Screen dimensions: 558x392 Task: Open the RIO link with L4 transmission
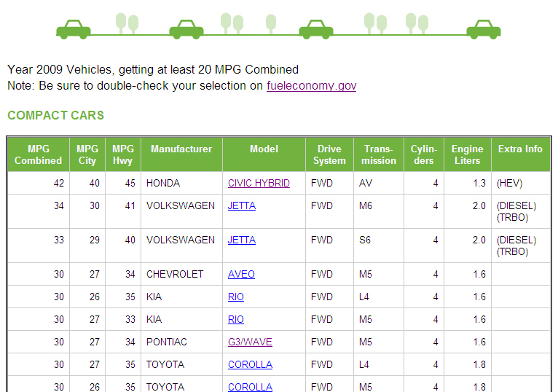click(236, 297)
